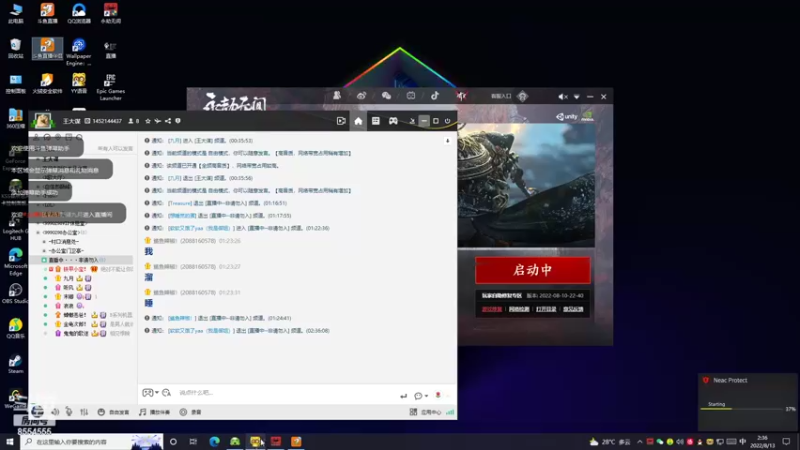Screen dimensions: 800x450
Task: Open Task View from the taskbar
Action: 193,441
